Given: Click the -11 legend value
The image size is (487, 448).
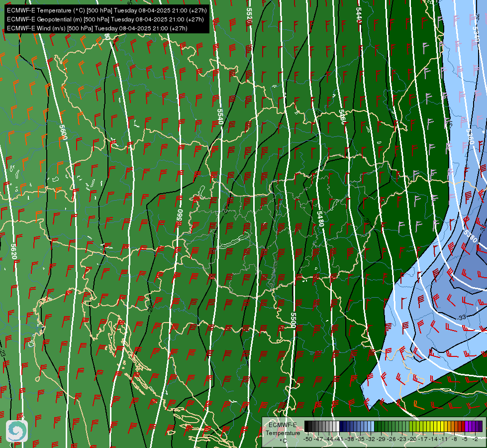Looking at the screenshot, I should click(x=444, y=439).
